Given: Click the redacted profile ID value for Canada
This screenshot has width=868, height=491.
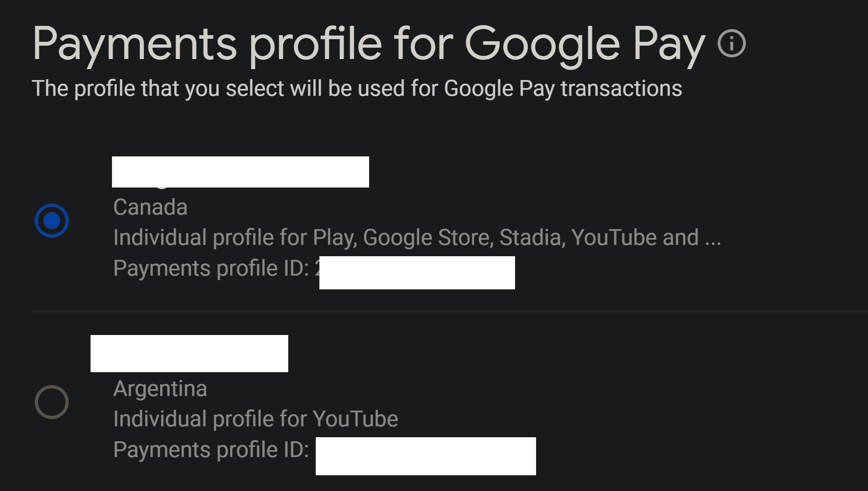Looking at the screenshot, I should 417,273.
